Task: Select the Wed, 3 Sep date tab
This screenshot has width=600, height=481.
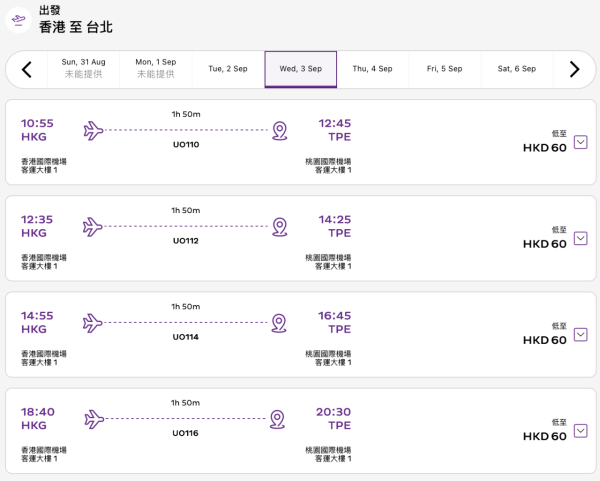Action: [x=301, y=69]
